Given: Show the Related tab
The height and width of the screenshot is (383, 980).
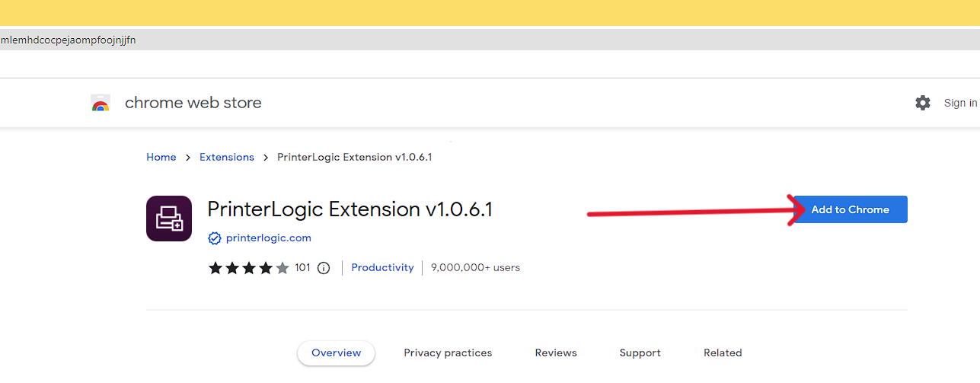Looking at the screenshot, I should 723,353.
